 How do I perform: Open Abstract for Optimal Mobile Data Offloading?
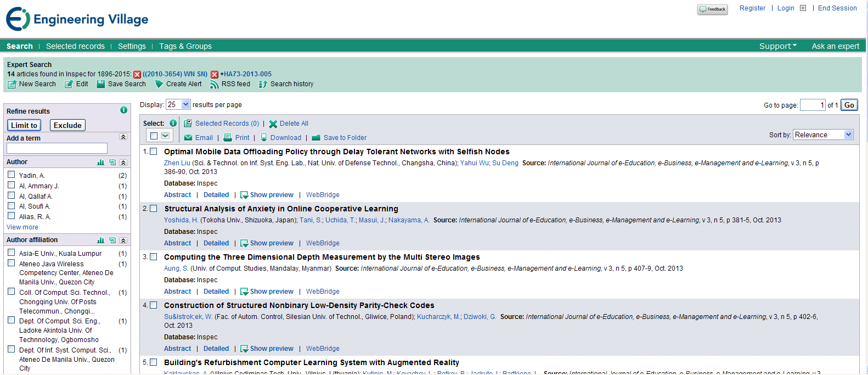click(x=178, y=195)
